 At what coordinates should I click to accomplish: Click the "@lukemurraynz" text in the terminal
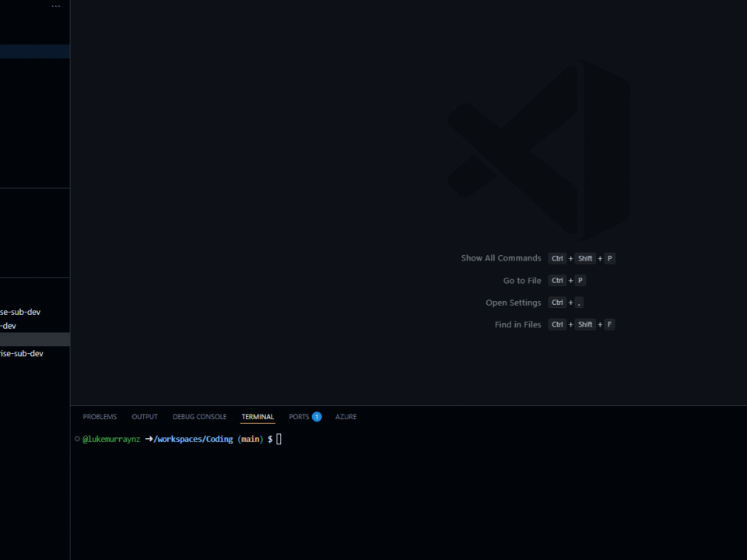point(111,439)
